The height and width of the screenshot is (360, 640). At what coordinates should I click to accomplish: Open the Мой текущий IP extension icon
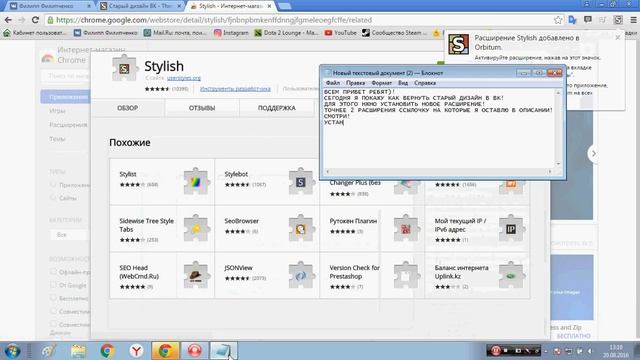point(511,228)
